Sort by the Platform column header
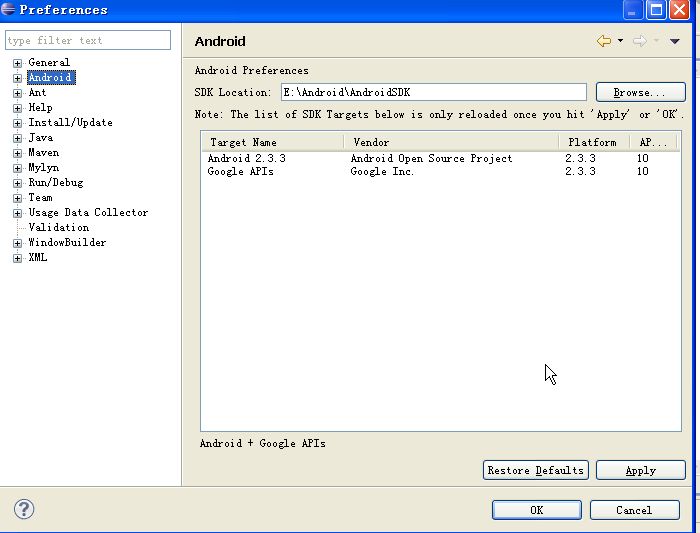 click(x=594, y=142)
